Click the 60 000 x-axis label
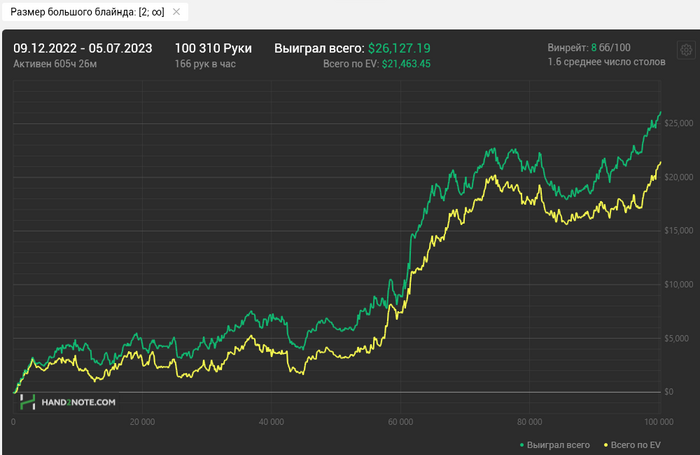The image size is (700, 455). (400, 422)
